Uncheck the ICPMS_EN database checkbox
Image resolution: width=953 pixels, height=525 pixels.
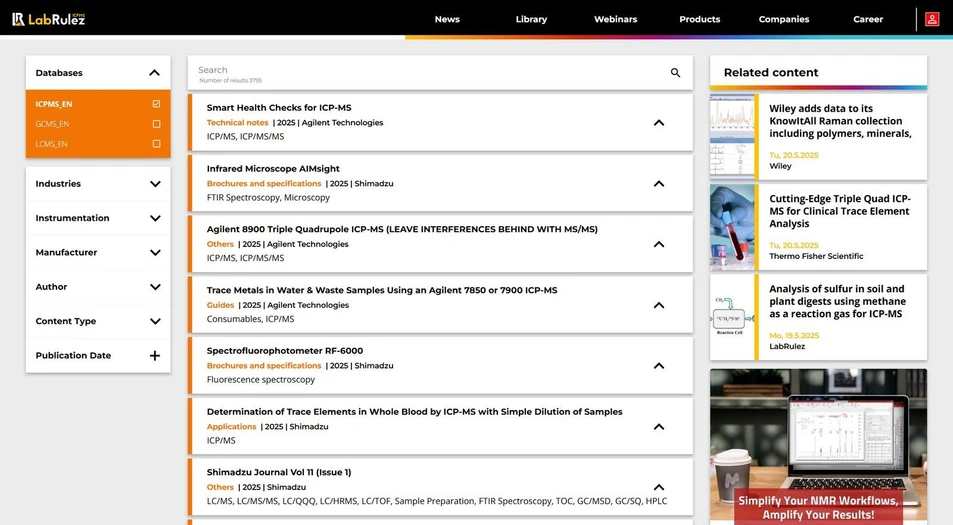(156, 104)
